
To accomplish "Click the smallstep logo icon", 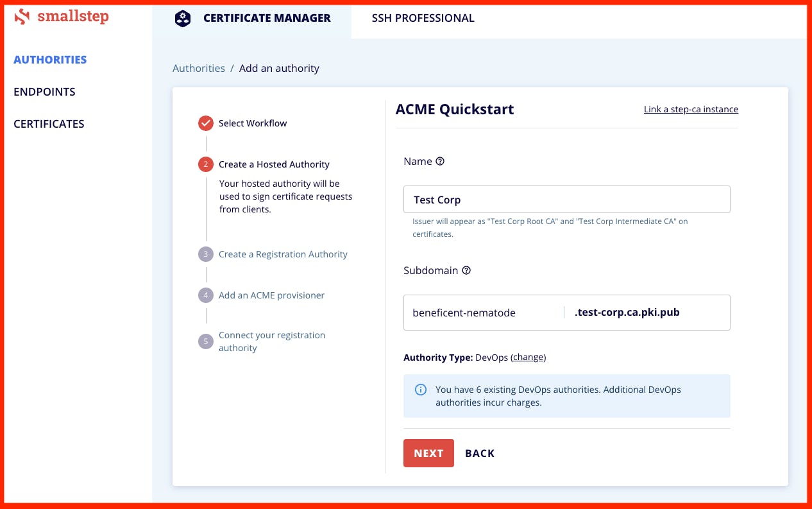I will [x=22, y=17].
